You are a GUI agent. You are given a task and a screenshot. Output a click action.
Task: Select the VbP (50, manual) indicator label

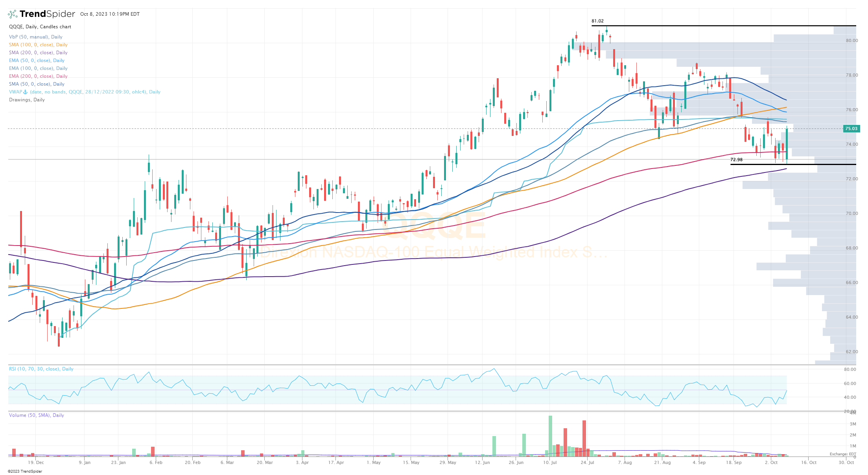[x=36, y=37]
